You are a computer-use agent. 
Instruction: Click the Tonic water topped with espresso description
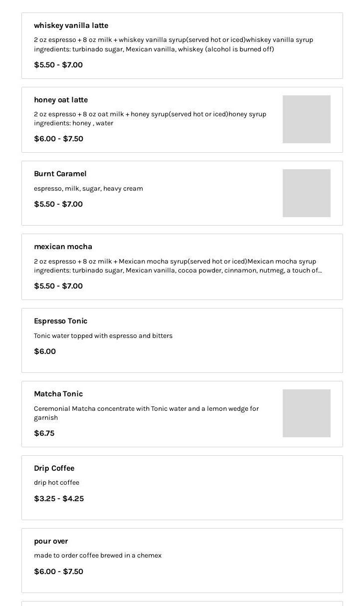click(103, 336)
